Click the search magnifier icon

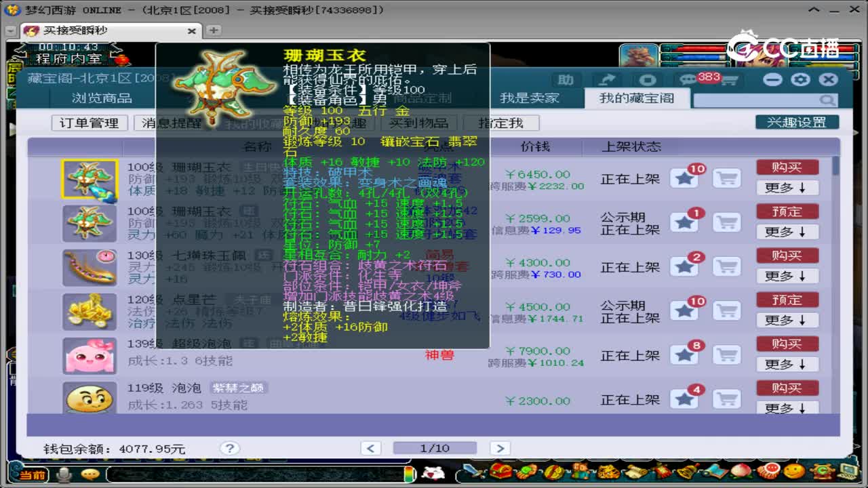pyautogui.click(x=827, y=100)
